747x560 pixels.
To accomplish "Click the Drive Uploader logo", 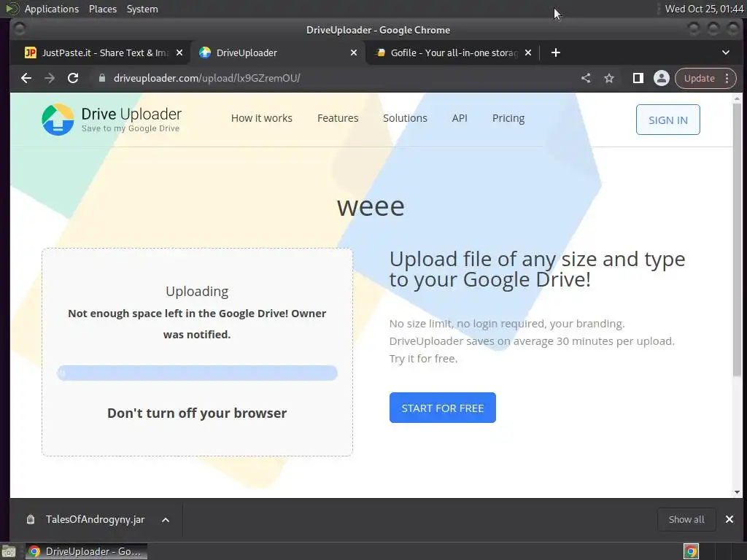I will click(x=112, y=120).
